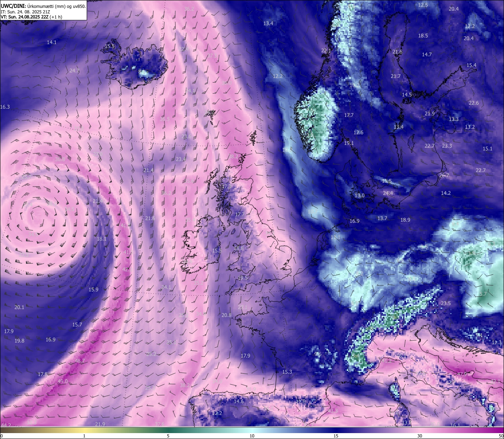Viewport: 504px width, 439px height.
Task: Click the 48.7 map value
Action: click(80, 361)
